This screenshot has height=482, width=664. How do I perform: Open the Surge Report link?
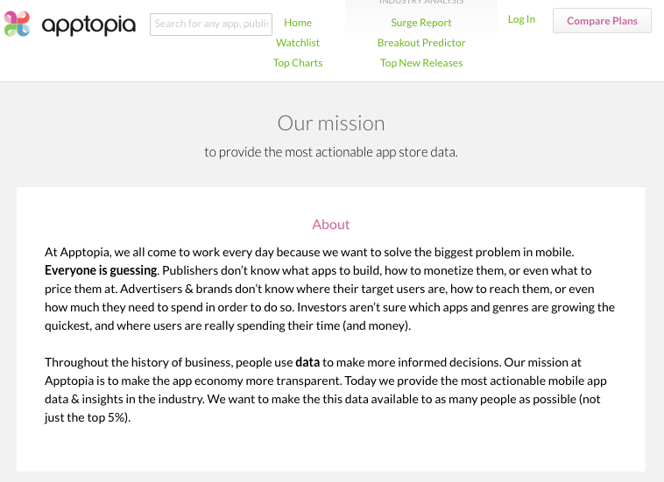(421, 22)
